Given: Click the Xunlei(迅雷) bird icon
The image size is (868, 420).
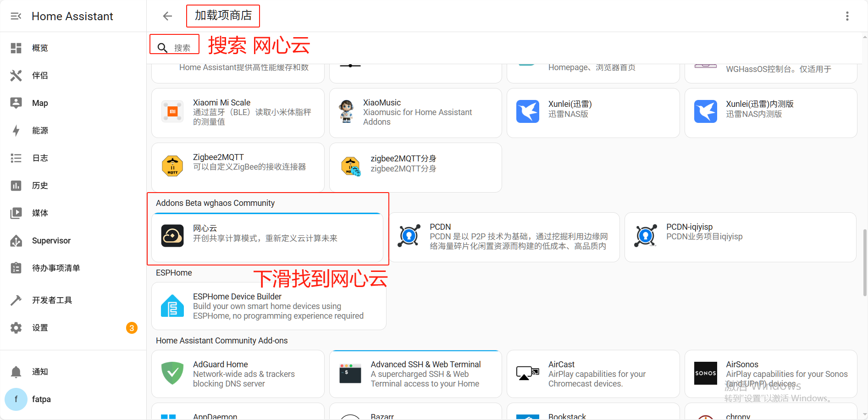Looking at the screenshot, I should tap(528, 111).
